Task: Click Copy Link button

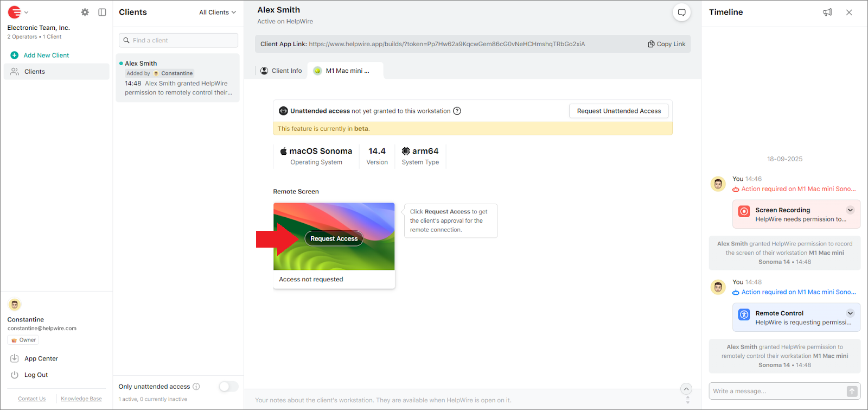Action: pyautogui.click(x=667, y=44)
